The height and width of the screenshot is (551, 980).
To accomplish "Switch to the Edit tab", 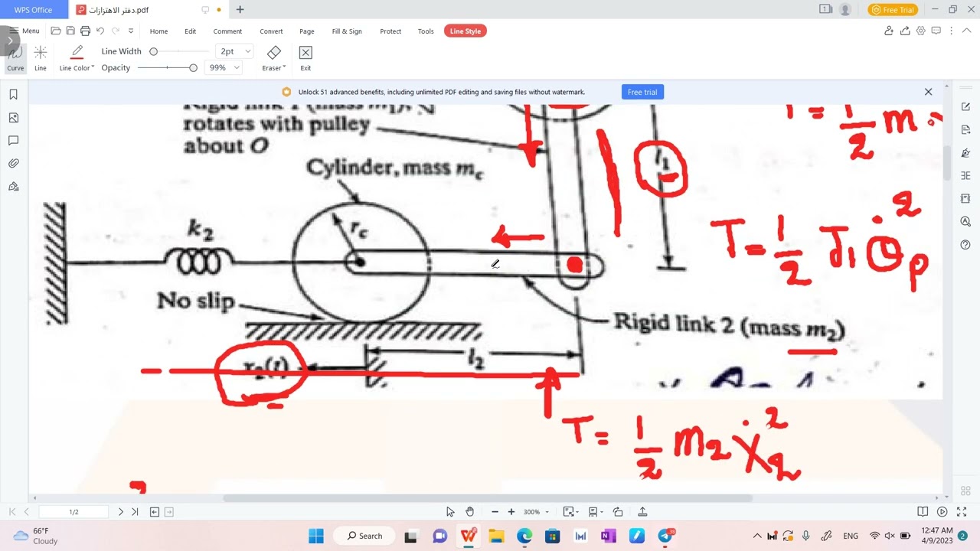I will tap(190, 31).
